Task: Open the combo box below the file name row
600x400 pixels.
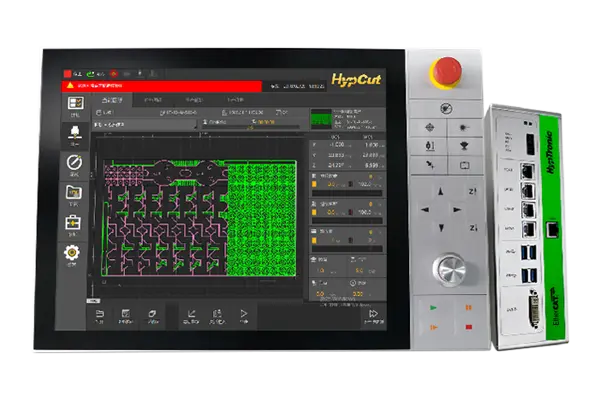Action: [145, 125]
